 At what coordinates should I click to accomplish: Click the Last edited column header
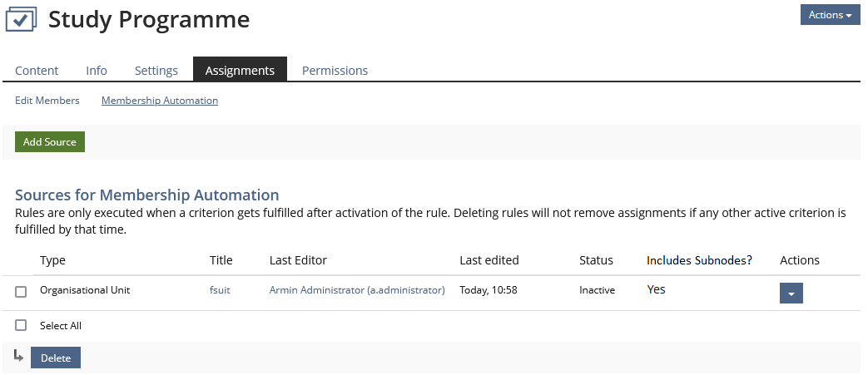pos(489,260)
